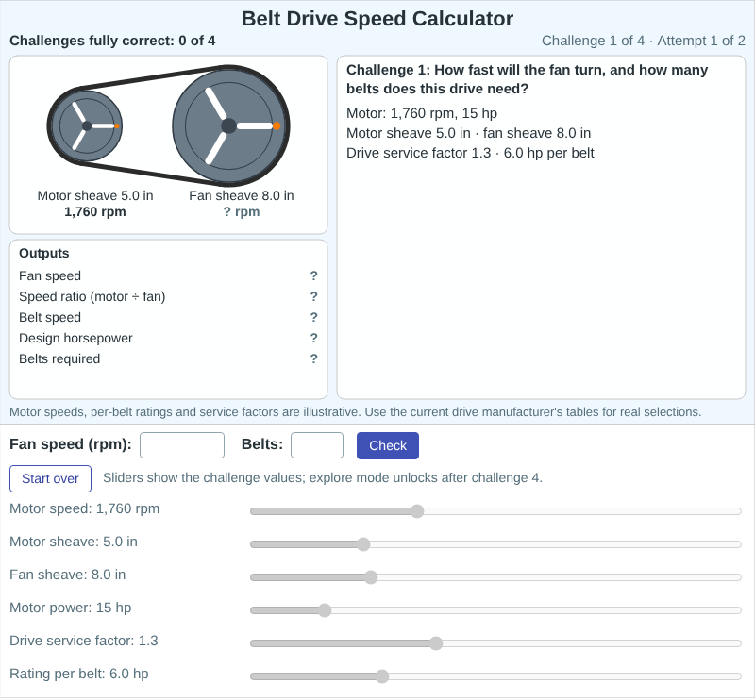Viewport: 755px width, 700px height.
Task: Click the Drive service factor slider handle
Action: [436, 643]
